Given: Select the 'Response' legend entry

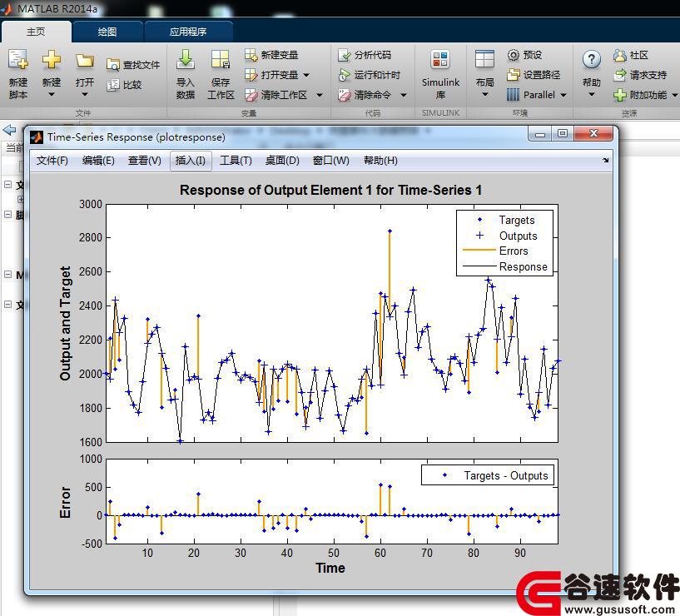Looking at the screenshot, I should tap(523, 266).
